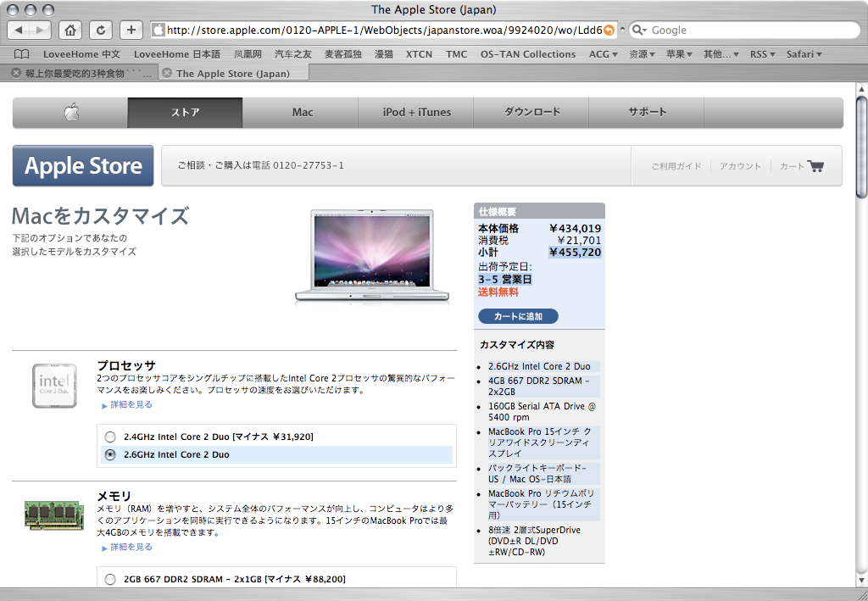Click the 2.6GHz Intel Core 2 Duo summary item
868x601 pixels.
pyautogui.click(x=539, y=366)
